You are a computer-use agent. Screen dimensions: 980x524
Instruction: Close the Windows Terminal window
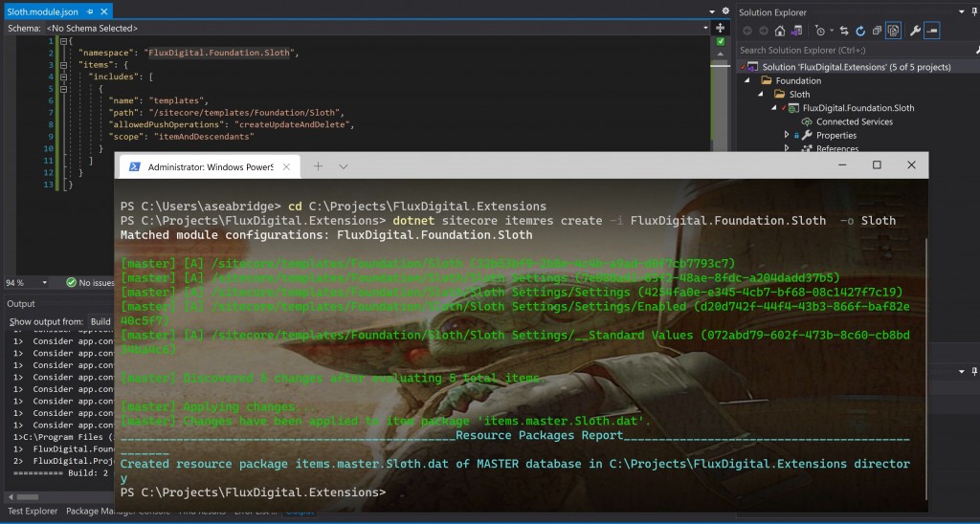click(911, 164)
